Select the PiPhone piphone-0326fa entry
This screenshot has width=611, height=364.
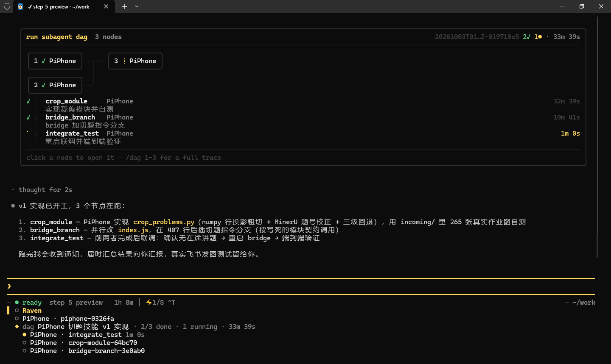coord(68,319)
